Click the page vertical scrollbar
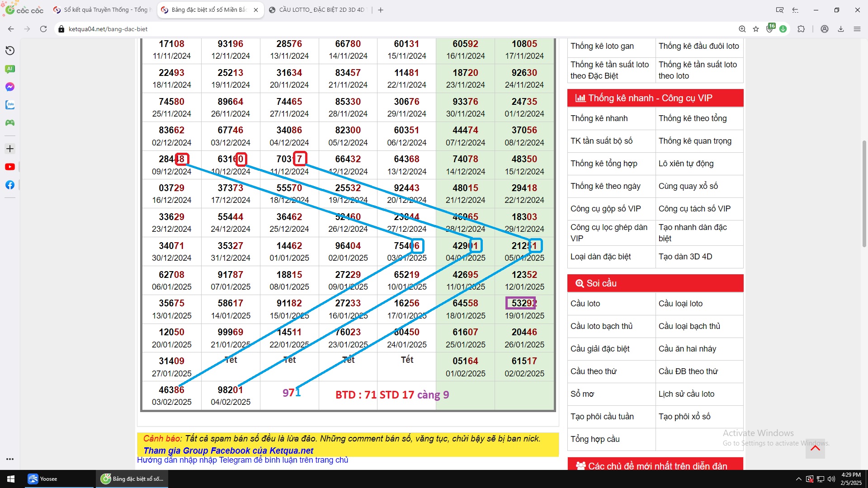 point(864,194)
